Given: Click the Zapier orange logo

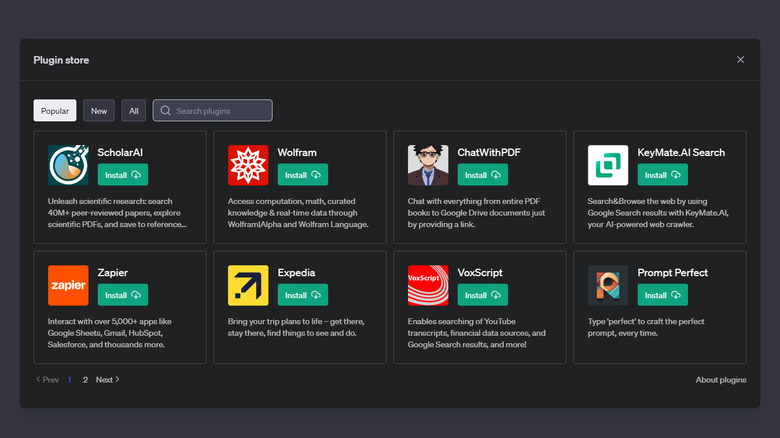Looking at the screenshot, I should click(x=68, y=285).
